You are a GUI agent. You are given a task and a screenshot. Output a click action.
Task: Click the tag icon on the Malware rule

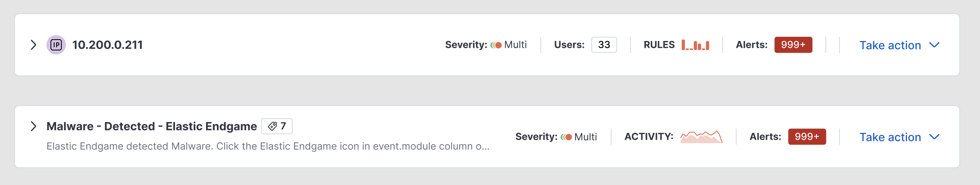(x=272, y=126)
